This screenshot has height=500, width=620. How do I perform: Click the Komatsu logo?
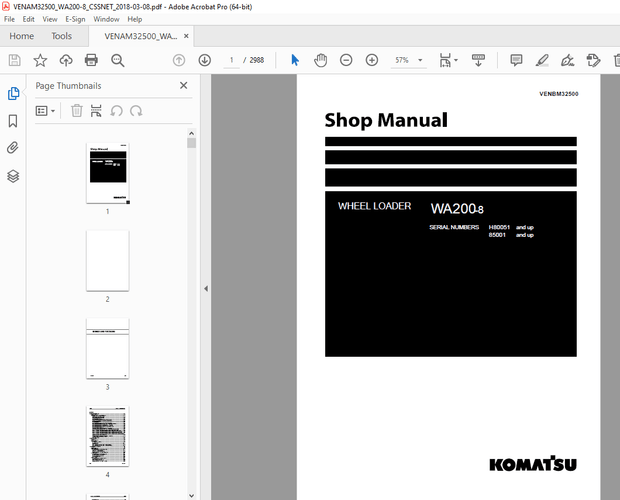533,464
